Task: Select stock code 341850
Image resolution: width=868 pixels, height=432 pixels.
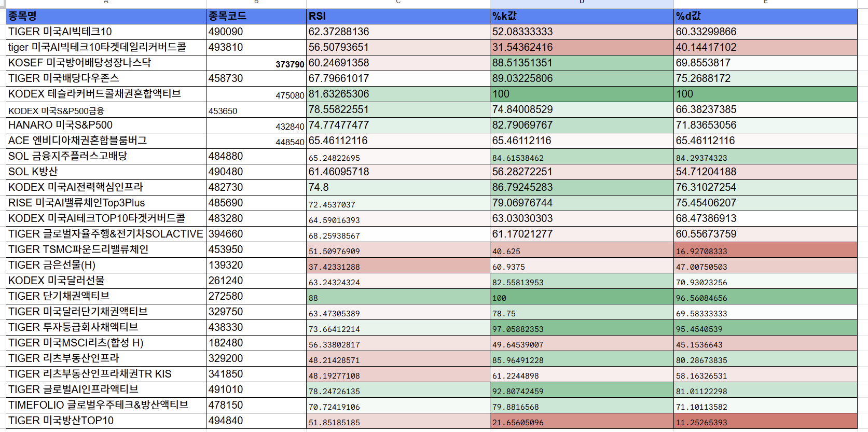Action: [256, 374]
